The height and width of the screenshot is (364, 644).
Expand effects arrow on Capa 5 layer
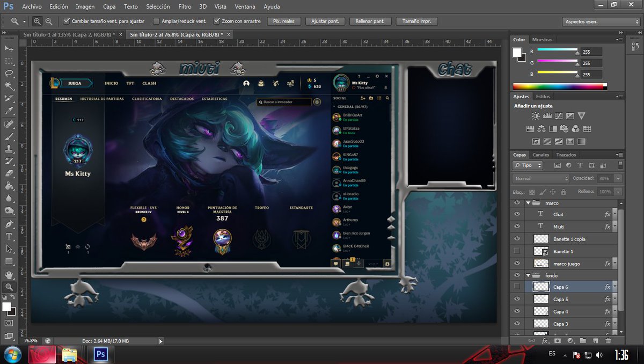coord(615,299)
